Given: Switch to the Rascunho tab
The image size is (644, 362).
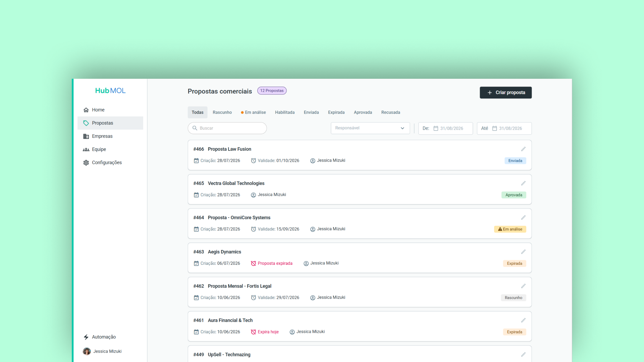Looking at the screenshot, I should (x=222, y=112).
